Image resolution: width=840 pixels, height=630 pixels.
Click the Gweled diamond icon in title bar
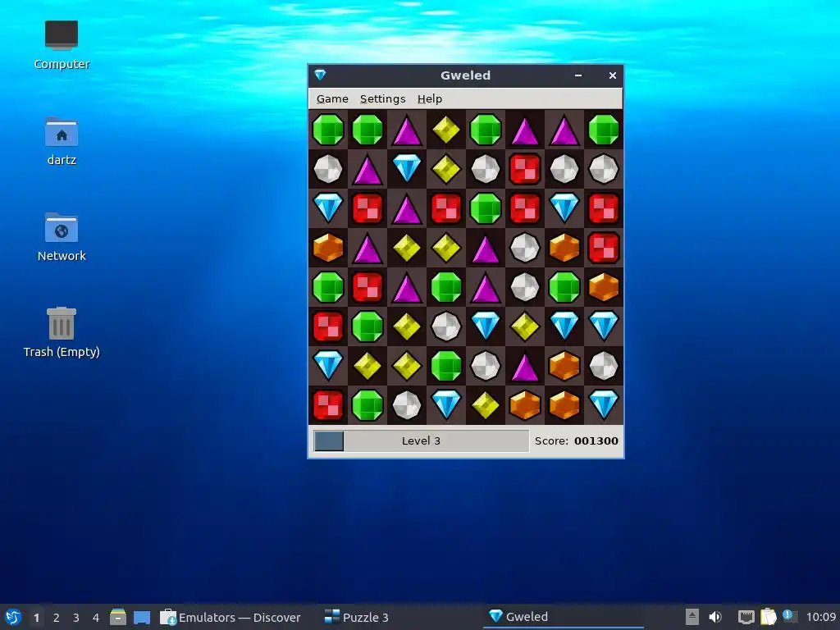click(x=321, y=75)
